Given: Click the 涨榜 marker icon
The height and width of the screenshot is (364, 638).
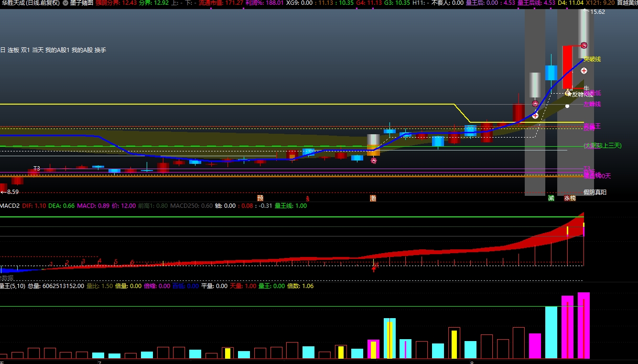Looking at the screenshot, I should pos(570,198).
